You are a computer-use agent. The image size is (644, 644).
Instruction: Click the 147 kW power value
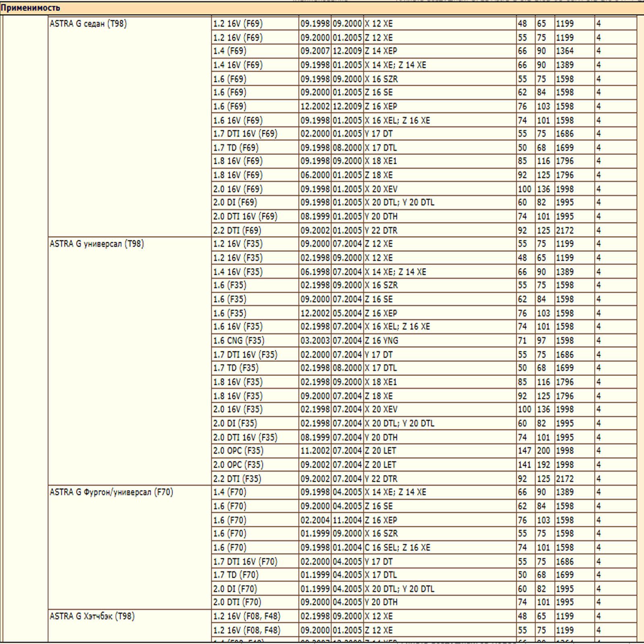click(524, 451)
